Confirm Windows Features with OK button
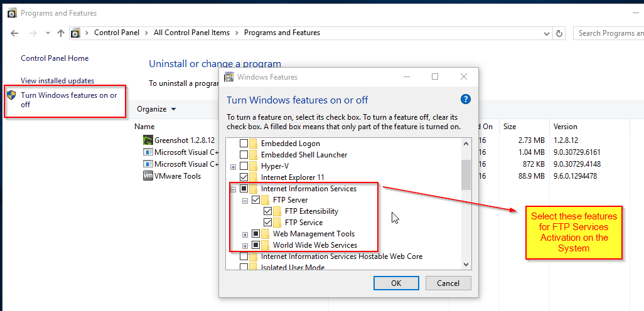The width and height of the screenshot is (644, 311). pos(396,283)
